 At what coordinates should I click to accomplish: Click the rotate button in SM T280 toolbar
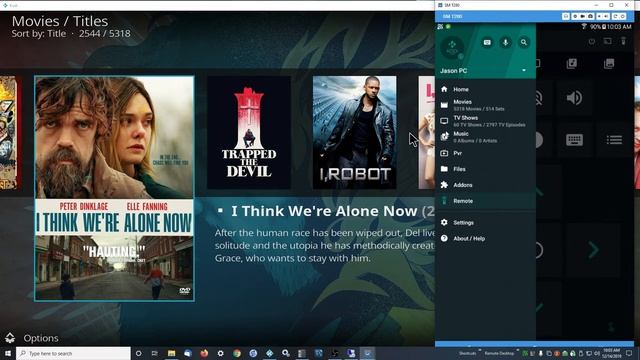click(615, 16)
